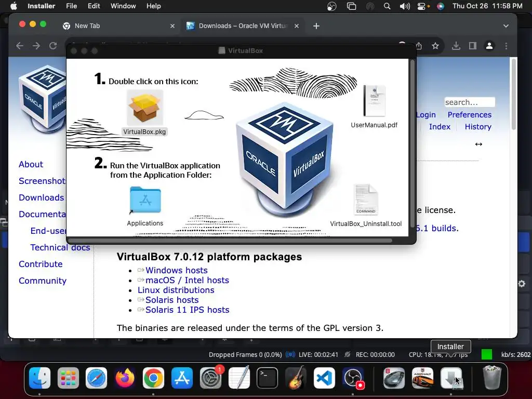This screenshot has width=532, height=399.
Task: Close the New Tab tab
Action: (x=172, y=26)
